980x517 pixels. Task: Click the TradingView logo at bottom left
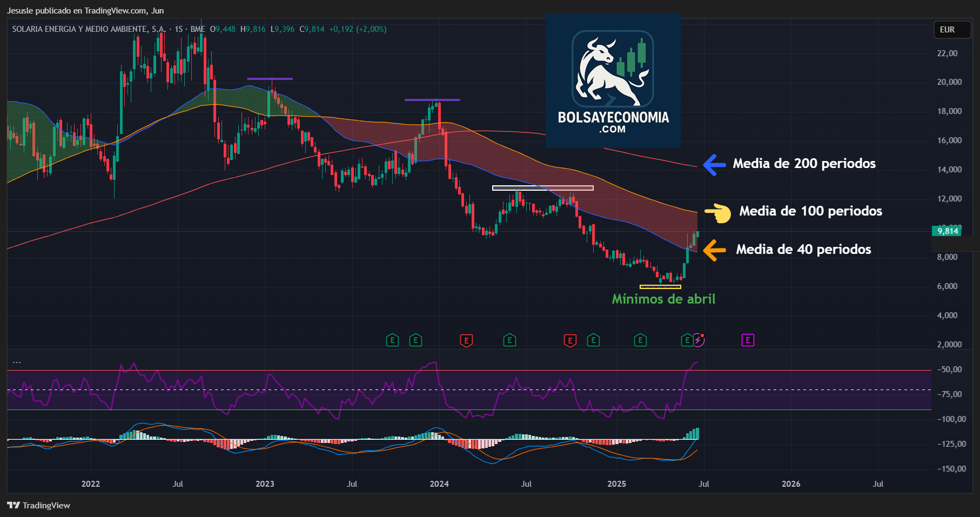click(x=39, y=505)
